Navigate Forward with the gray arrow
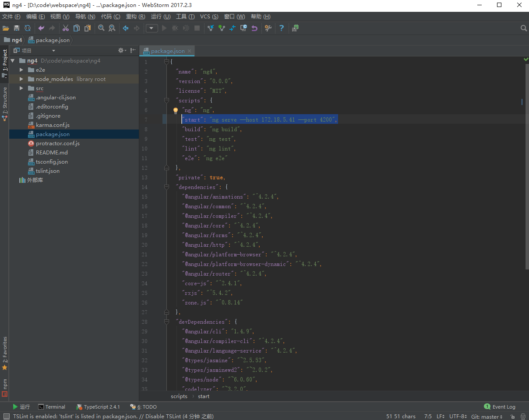 (137, 28)
